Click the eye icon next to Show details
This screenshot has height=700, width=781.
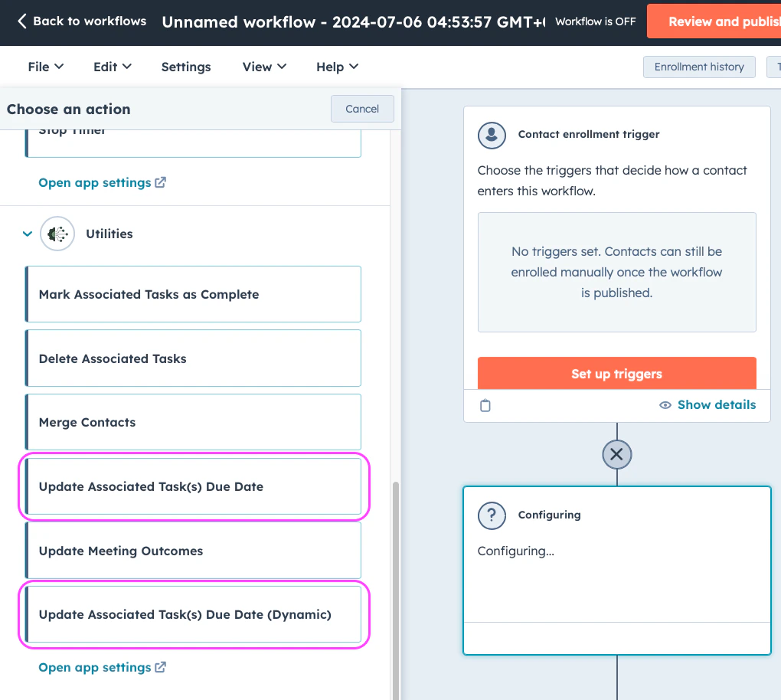click(x=665, y=405)
